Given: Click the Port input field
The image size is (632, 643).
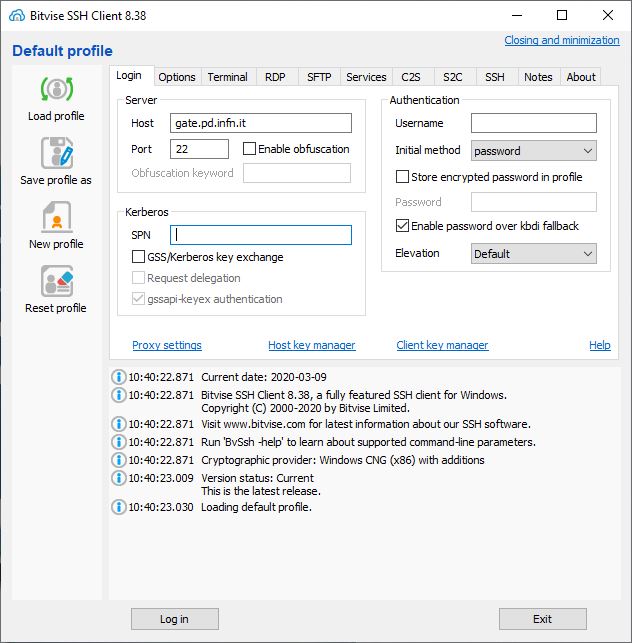Looking at the screenshot, I should pos(199,149).
